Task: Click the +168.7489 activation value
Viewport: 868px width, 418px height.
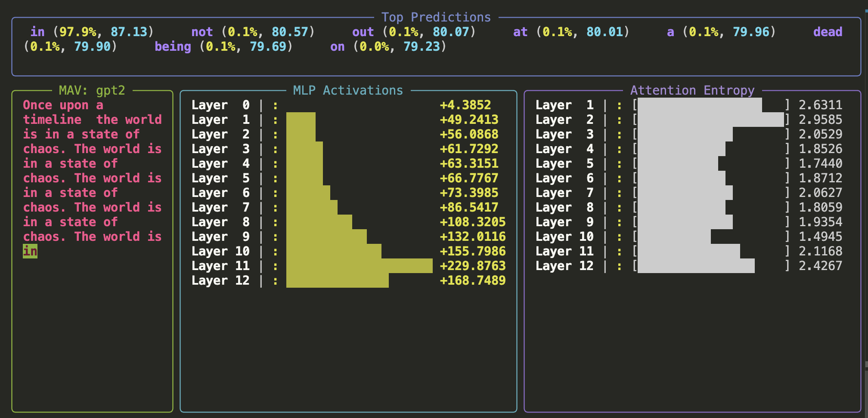Action: pos(473,280)
